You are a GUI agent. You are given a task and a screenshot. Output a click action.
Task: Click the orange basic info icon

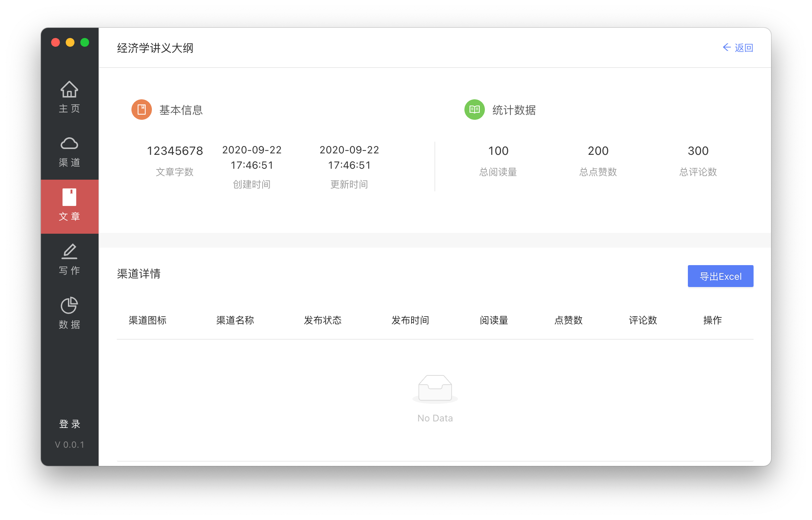tap(141, 110)
